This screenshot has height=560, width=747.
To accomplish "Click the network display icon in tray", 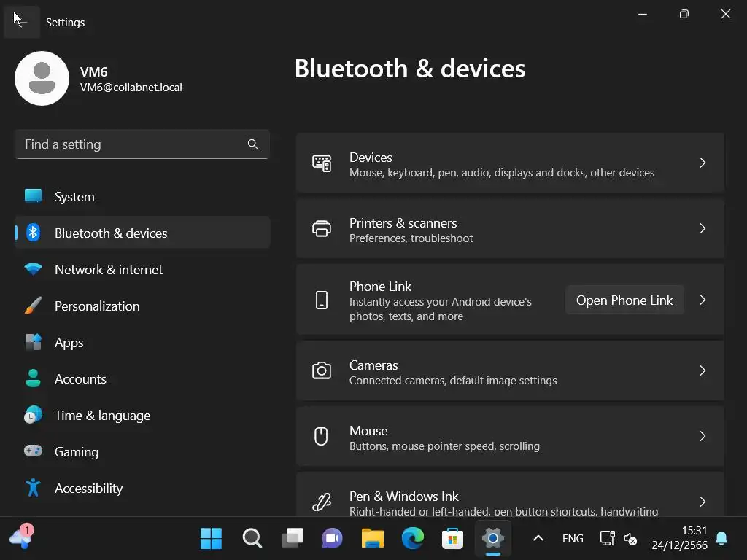I will click(x=607, y=538).
